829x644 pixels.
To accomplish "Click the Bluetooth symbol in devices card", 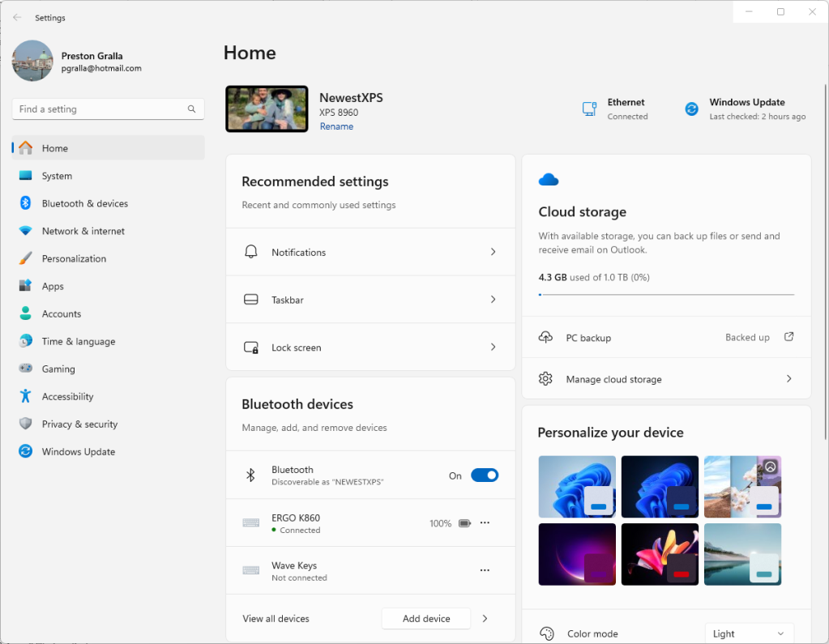I will click(x=251, y=475).
